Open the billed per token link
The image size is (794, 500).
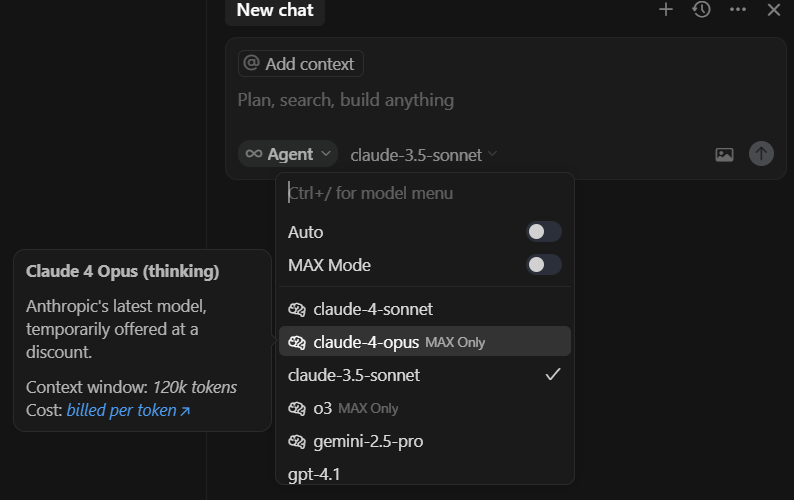click(x=128, y=410)
